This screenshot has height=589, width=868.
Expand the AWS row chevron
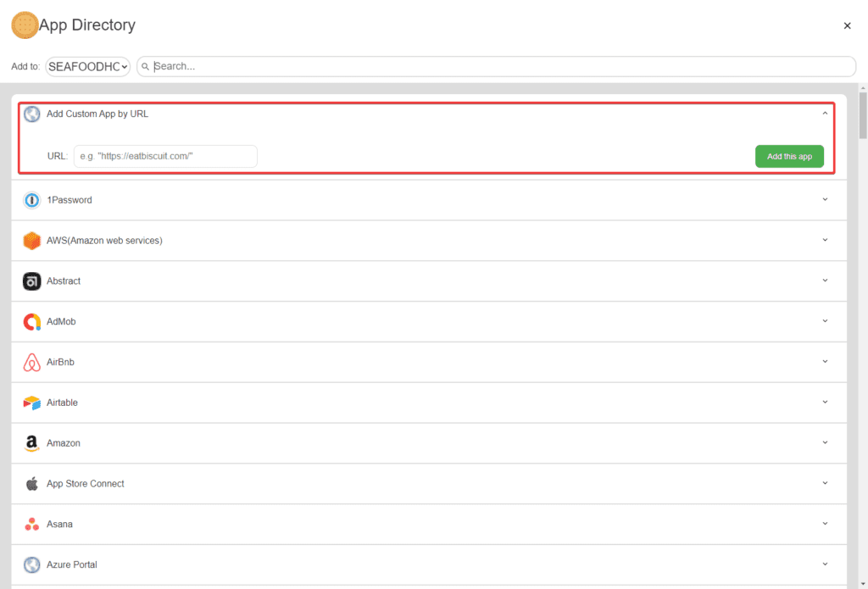click(x=825, y=240)
